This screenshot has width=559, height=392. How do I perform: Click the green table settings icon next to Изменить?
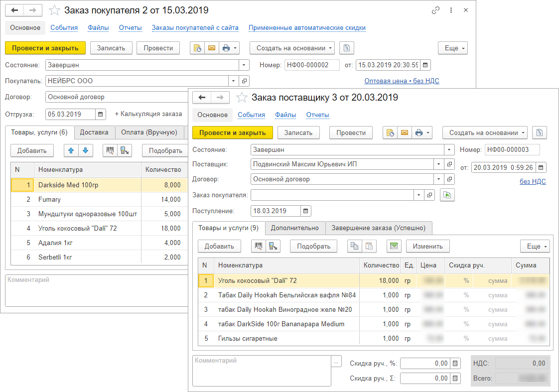click(394, 246)
